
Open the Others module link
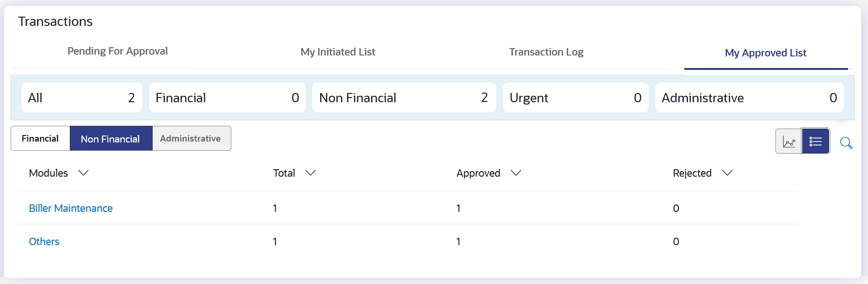coord(44,241)
